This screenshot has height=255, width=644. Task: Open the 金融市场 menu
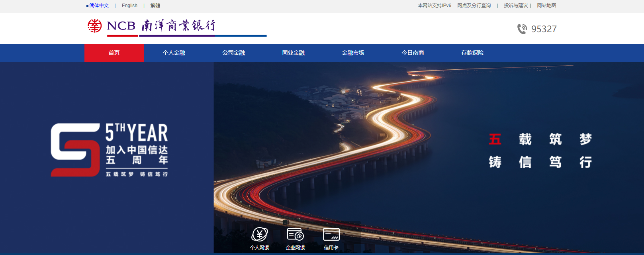pos(353,53)
